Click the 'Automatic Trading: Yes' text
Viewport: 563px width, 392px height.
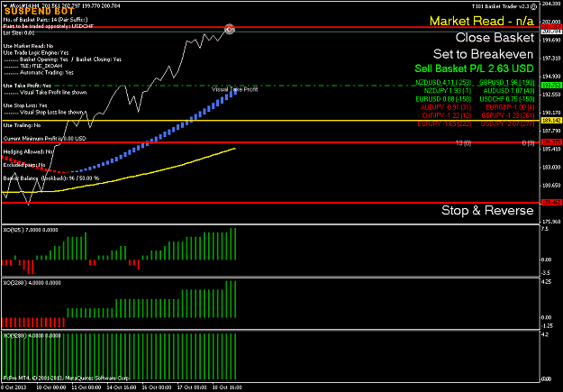47,72
